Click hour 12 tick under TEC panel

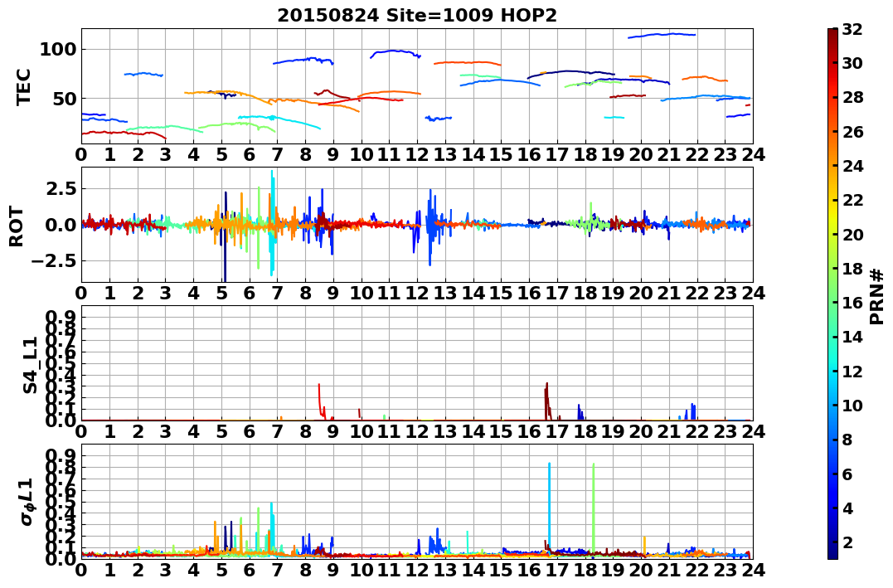click(x=417, y=154)
